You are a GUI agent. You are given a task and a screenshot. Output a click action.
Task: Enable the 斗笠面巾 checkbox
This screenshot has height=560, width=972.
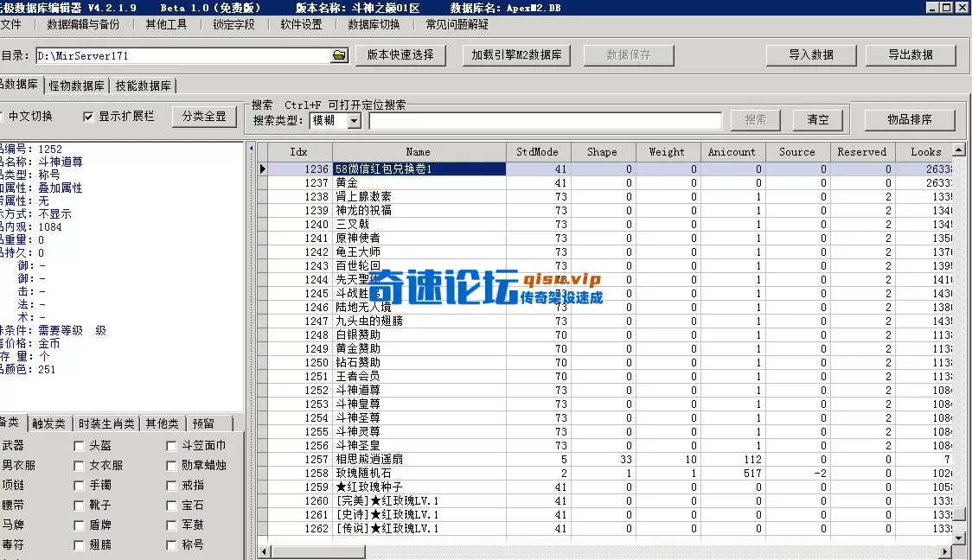coord(172,446)
